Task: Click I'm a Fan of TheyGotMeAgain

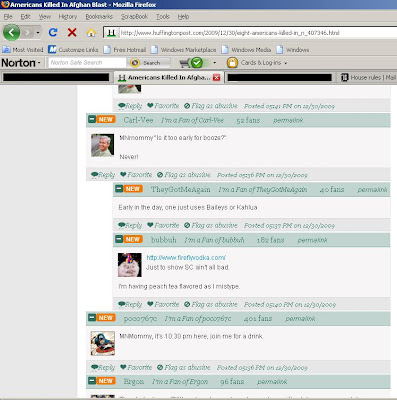Action: coord(263,190)
